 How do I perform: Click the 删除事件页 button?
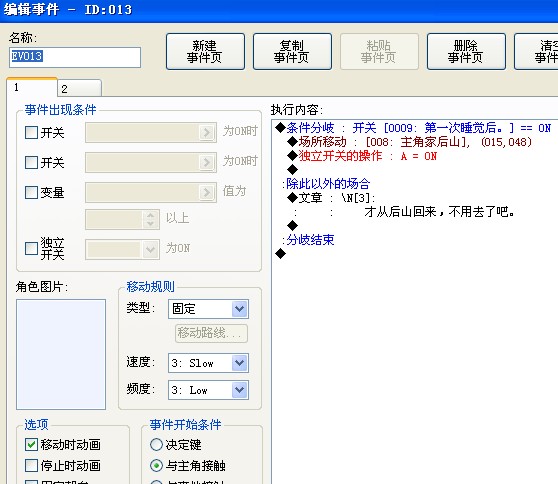click(466, 52)
